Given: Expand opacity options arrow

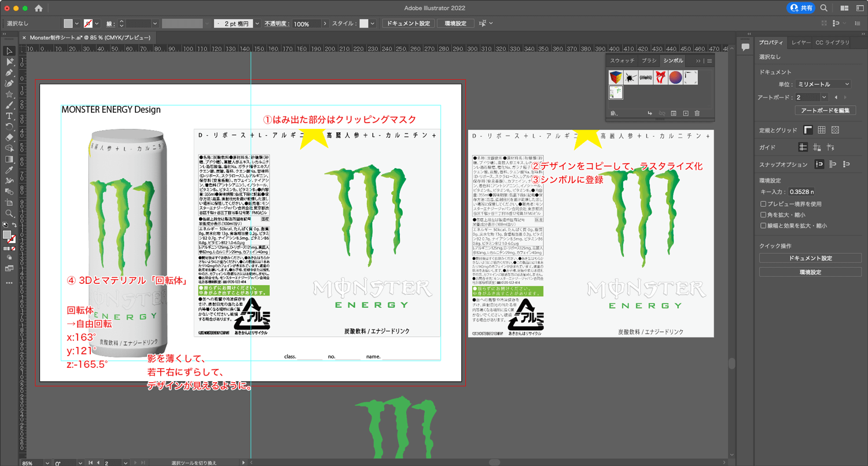Looking at the screenshot, I should point(325,24).
